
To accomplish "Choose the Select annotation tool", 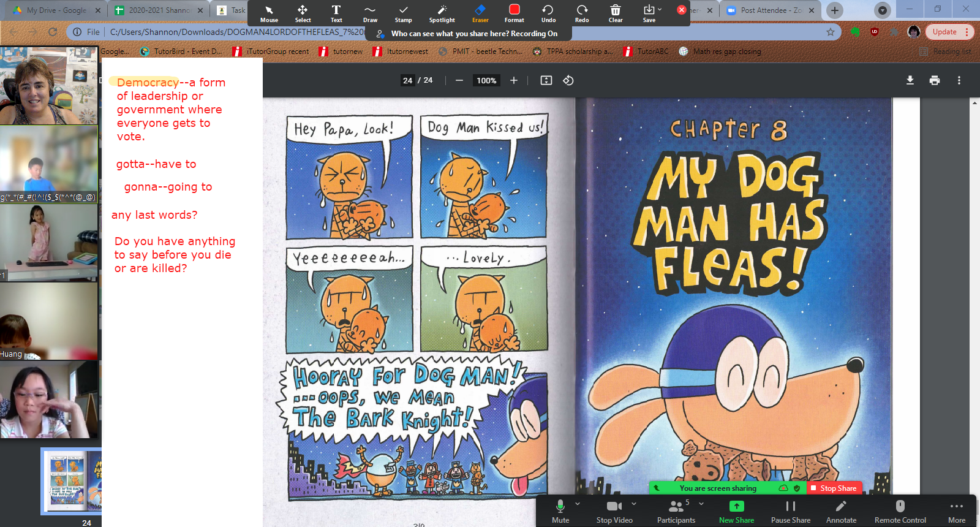I will (x=303, y=13).
